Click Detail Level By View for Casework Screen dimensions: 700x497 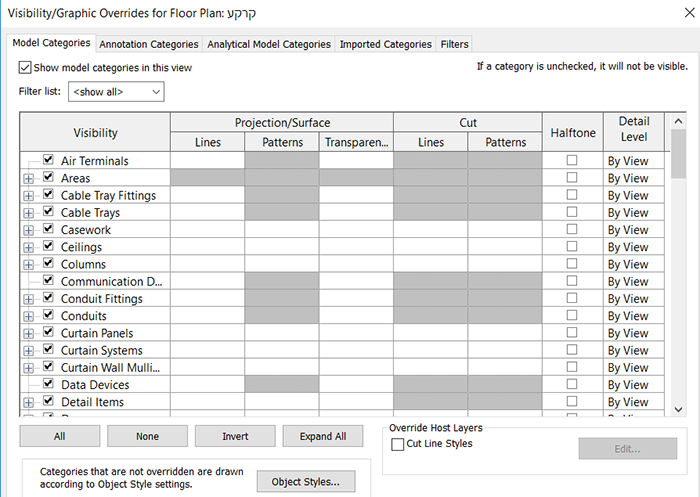point(634,230)
